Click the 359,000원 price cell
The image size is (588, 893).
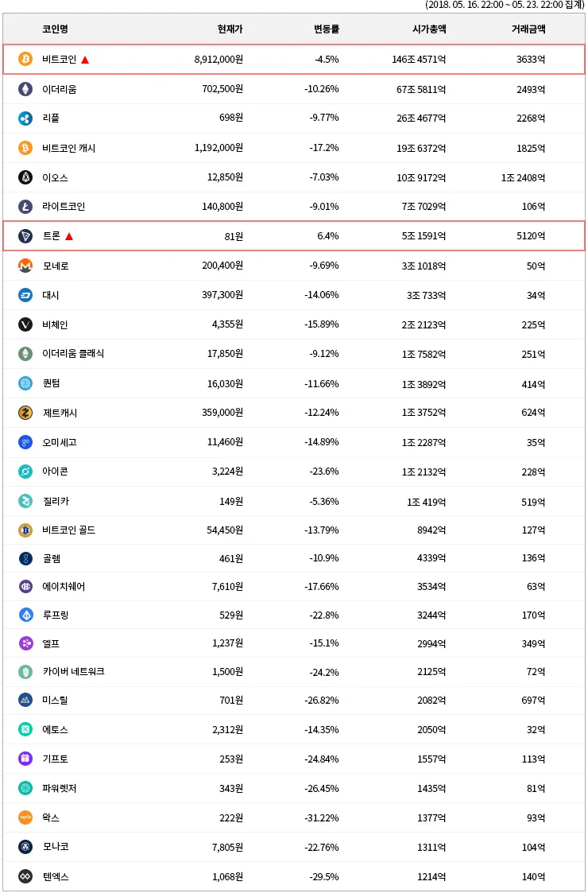222,413
